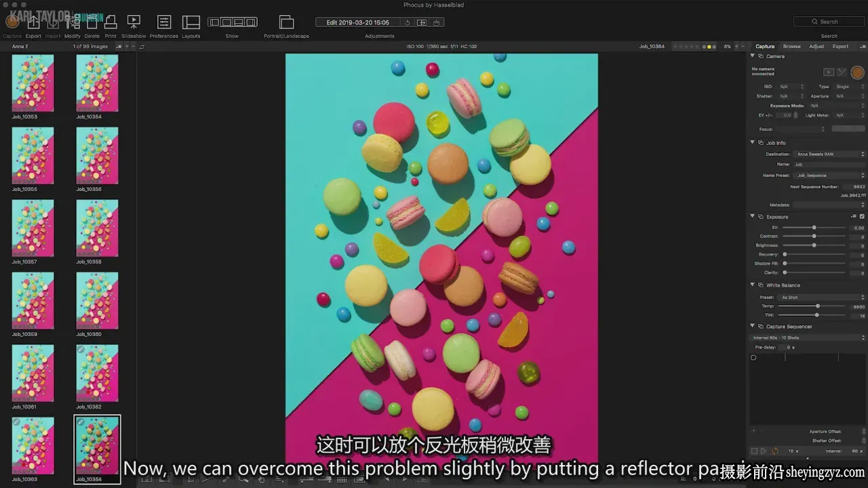868x488 pixels.
Task: Click the live video icon in Camera panel
Action: tap(829, 72)
